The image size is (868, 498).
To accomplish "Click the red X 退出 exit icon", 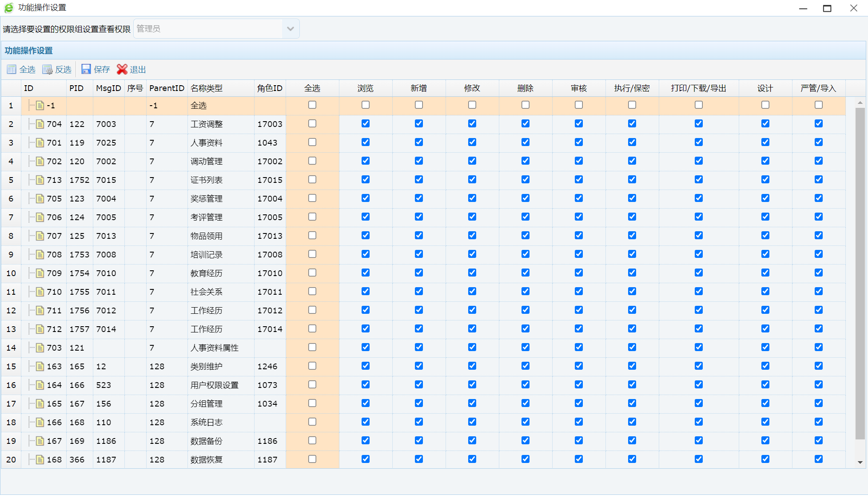I will (x=122, y=69).
